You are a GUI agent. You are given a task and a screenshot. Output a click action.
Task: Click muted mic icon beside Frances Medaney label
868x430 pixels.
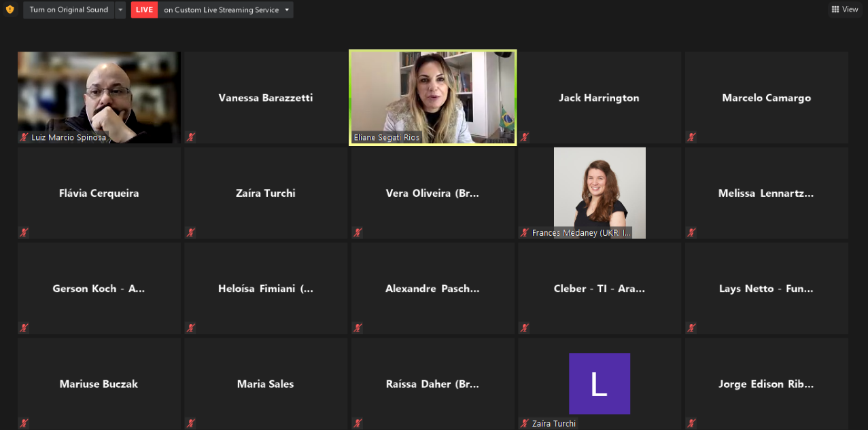(x=525, y=232)
